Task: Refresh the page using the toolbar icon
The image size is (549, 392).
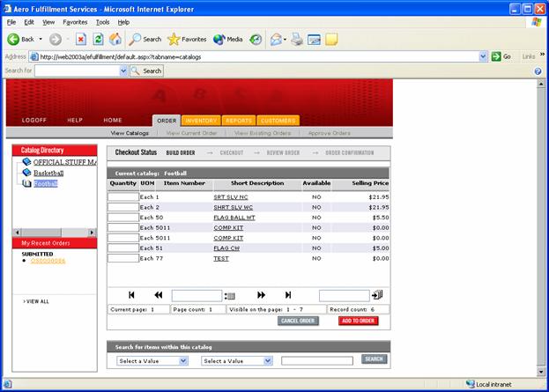Action: click(98, 39)
